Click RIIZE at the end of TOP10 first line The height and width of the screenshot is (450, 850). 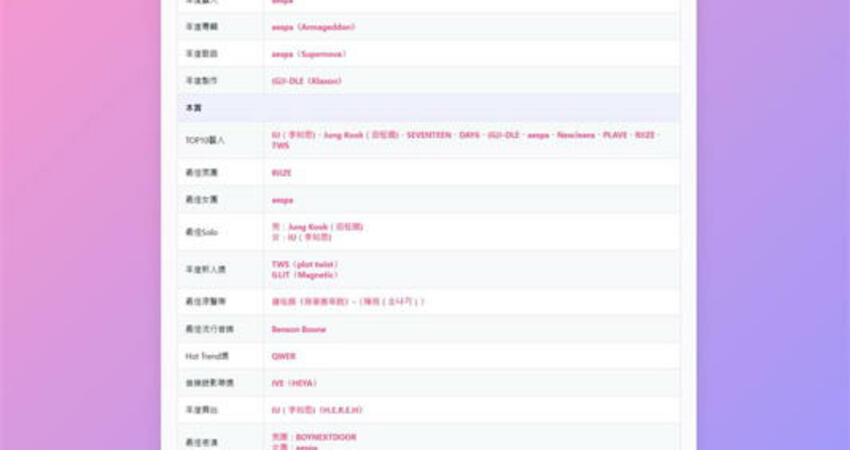pos(645,135)
